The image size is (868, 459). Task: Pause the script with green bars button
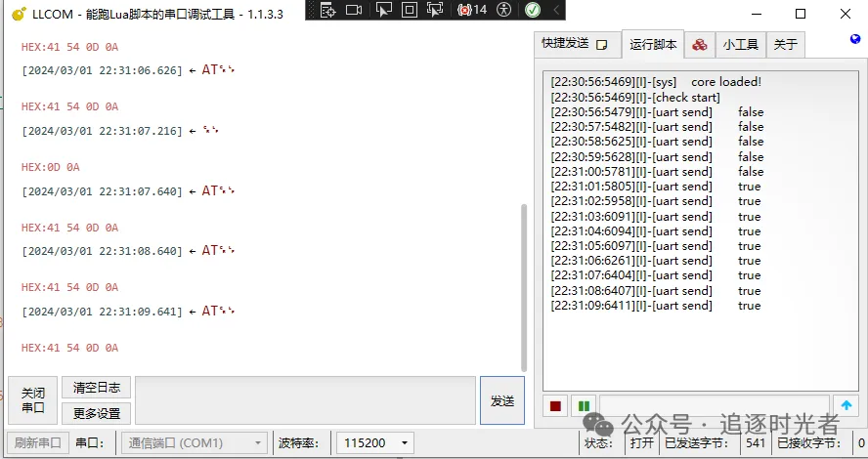click(584, 406)
